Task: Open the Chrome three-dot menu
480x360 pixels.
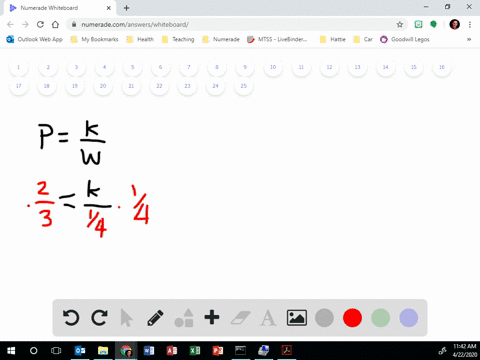Action: click(470, 24)
